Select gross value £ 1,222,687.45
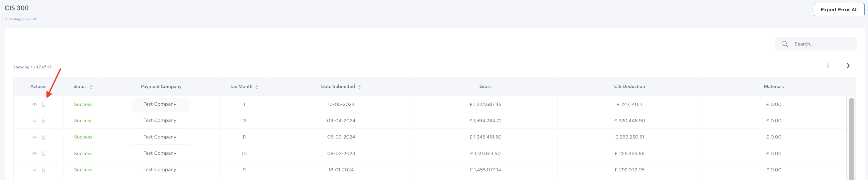868x180 pixels. [x=485, y=105]
